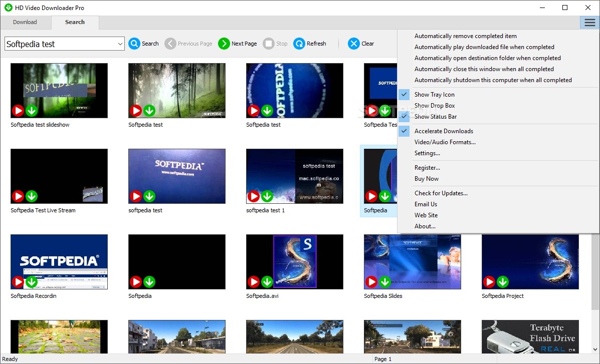Download the 'Softpedia Project' video
Screen dimensions: 600x364
(x=503, y=282)
